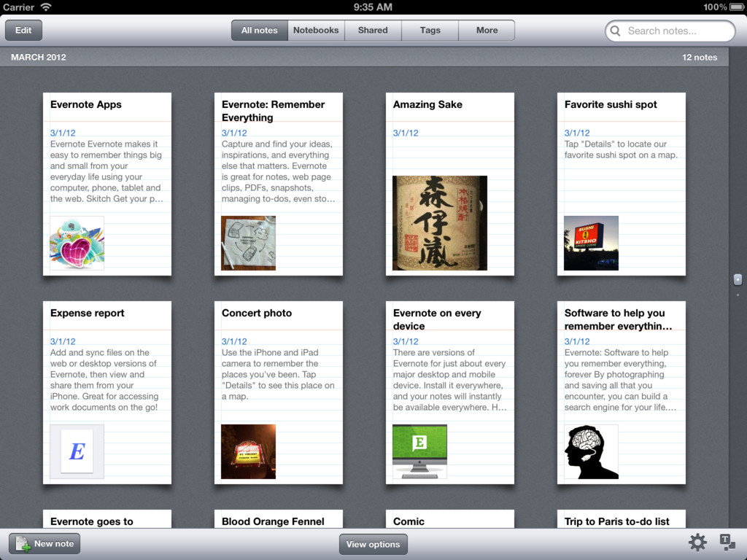Viewport: 747px width, 560px height.
Task: Tap the 9:35 AM clock in status bar
Action: 373,7
